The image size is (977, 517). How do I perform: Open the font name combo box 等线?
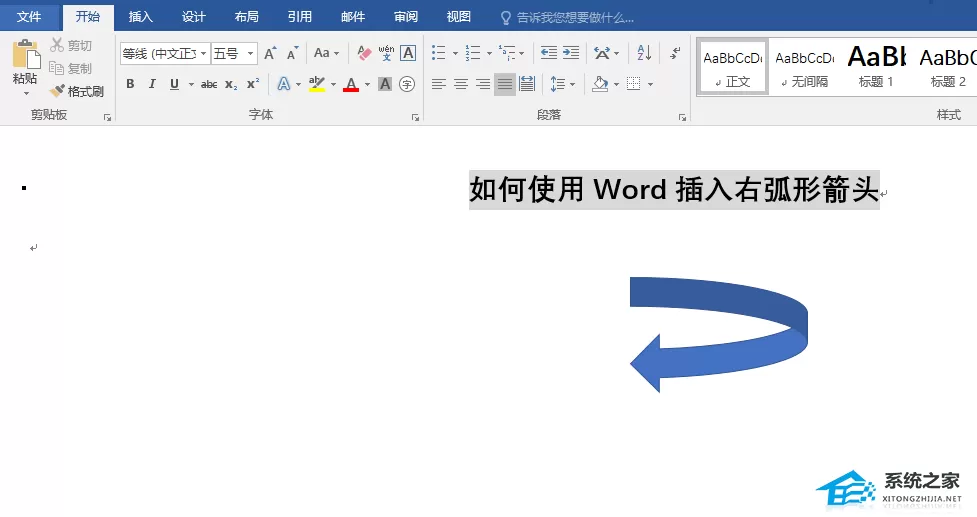click(x=164, y=54)
